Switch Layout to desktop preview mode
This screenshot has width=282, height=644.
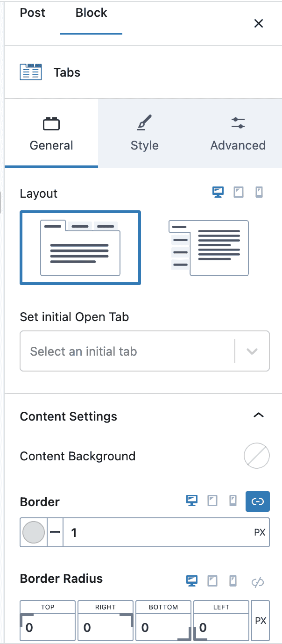[218, 192]
